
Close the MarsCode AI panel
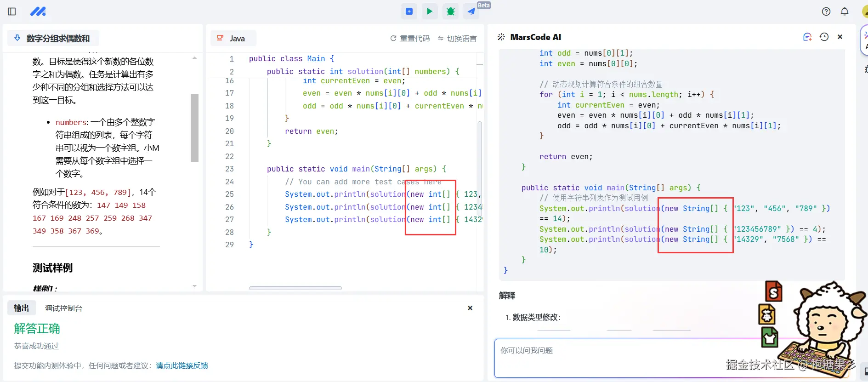pyautogui.click(x=840, y=37)
